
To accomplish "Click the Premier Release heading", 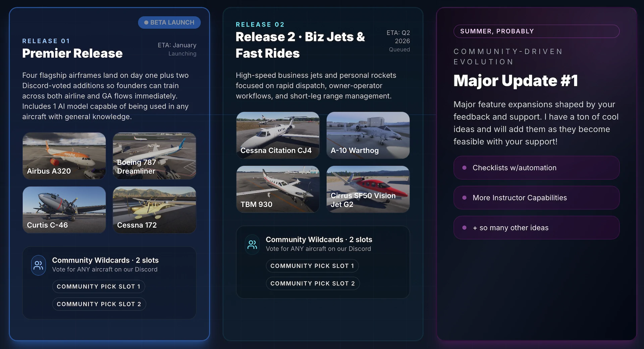I will pyautogui.click(x=72, y=53).
